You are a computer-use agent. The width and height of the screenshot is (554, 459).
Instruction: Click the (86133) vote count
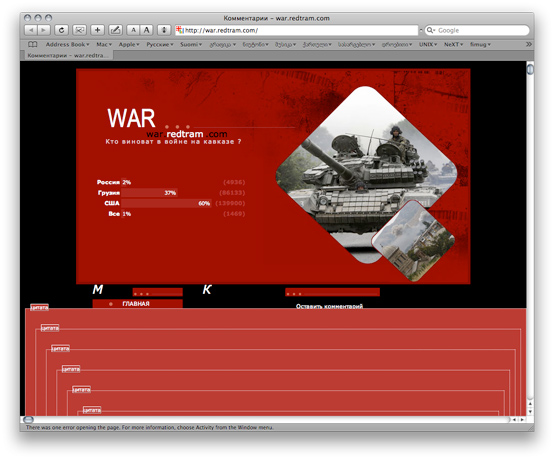pyautogui.click(x=232, y=193)
